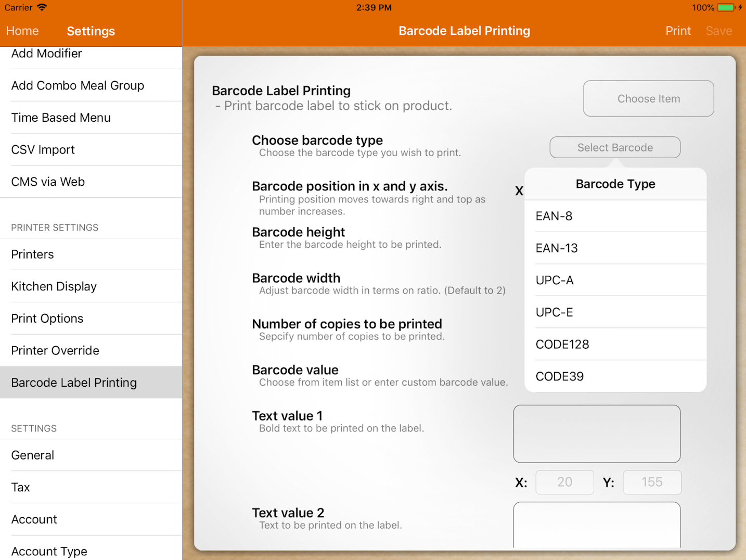Focus the Text value 1 input box
This screenshot has height=560, width=746.
point(597,434)
